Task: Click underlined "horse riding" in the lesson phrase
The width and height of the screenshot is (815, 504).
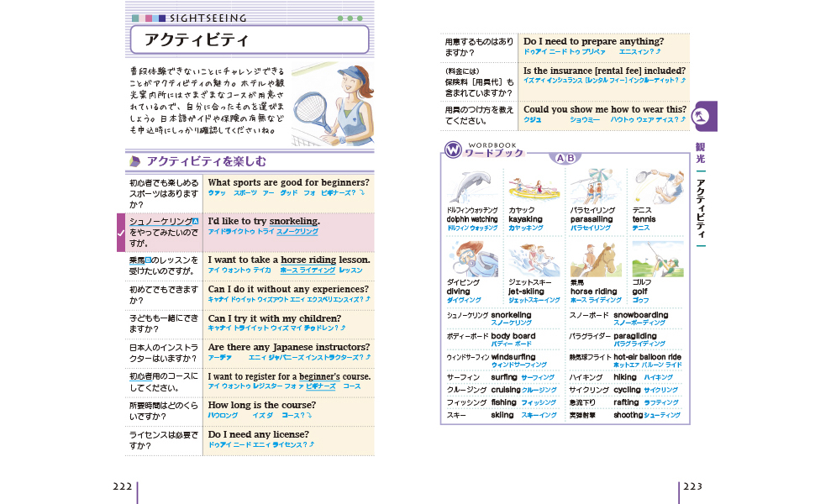Action: coord(308,260)
